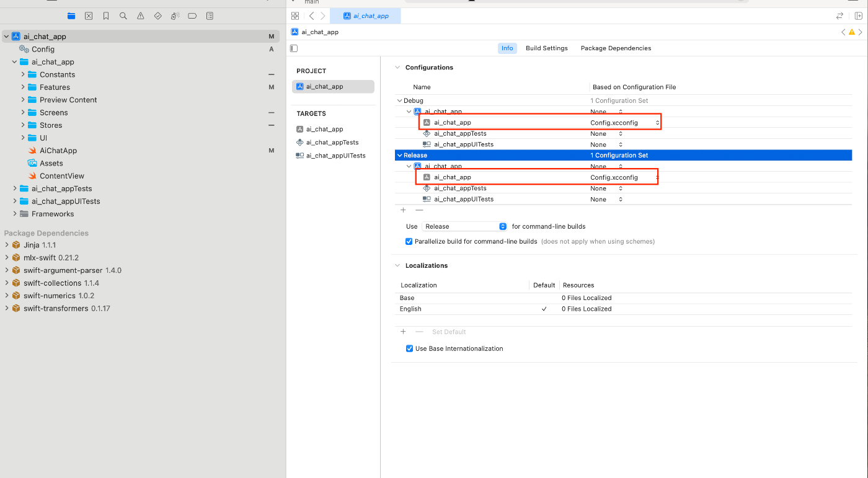Open the Issue navigator warning icon
The width and height of the screenshot is (868, 478).
(141, 15)
